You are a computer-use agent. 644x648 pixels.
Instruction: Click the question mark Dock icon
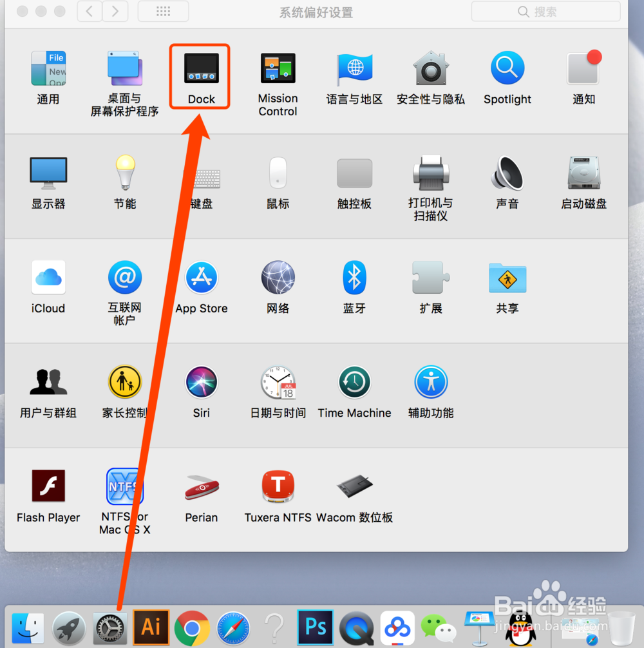(274, 628)
